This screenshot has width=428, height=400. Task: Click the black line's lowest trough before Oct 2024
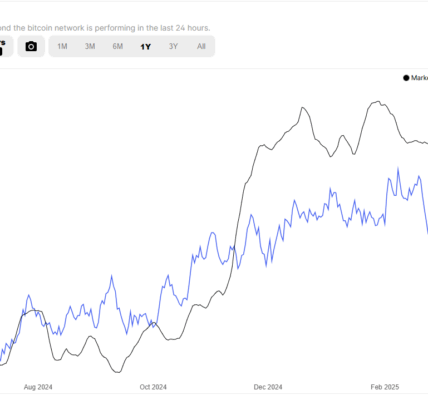[118, 372]
